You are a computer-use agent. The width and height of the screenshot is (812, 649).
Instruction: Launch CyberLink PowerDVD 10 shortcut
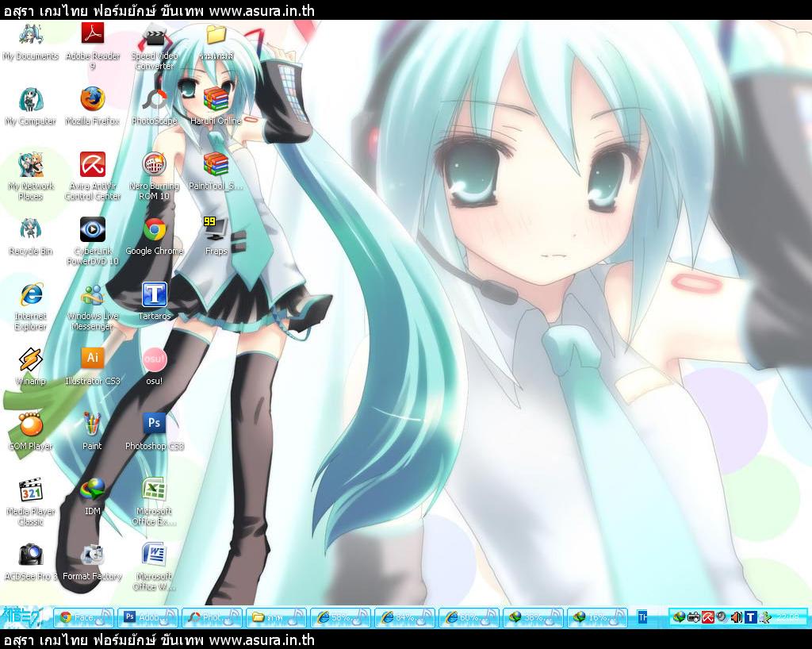tap(93, 241)
